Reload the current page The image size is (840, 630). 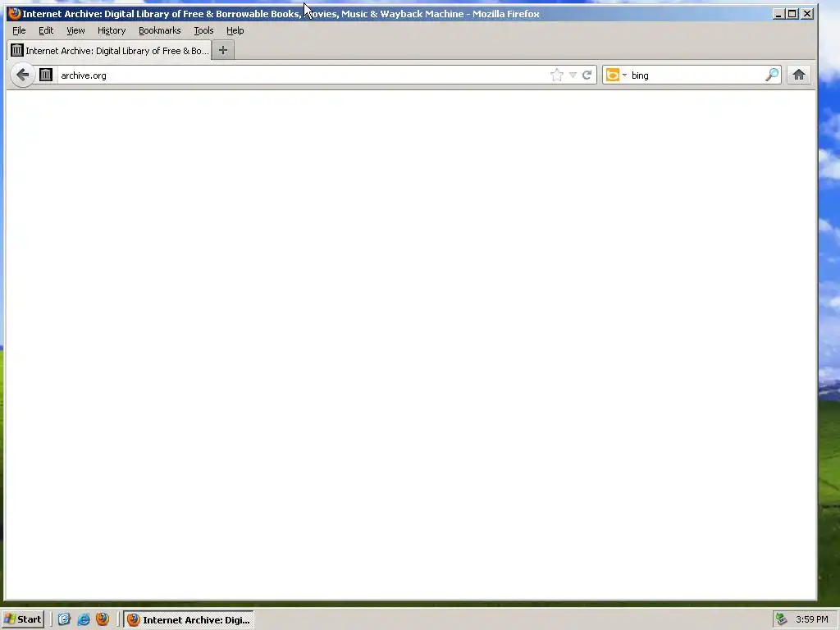click(587, 75)
